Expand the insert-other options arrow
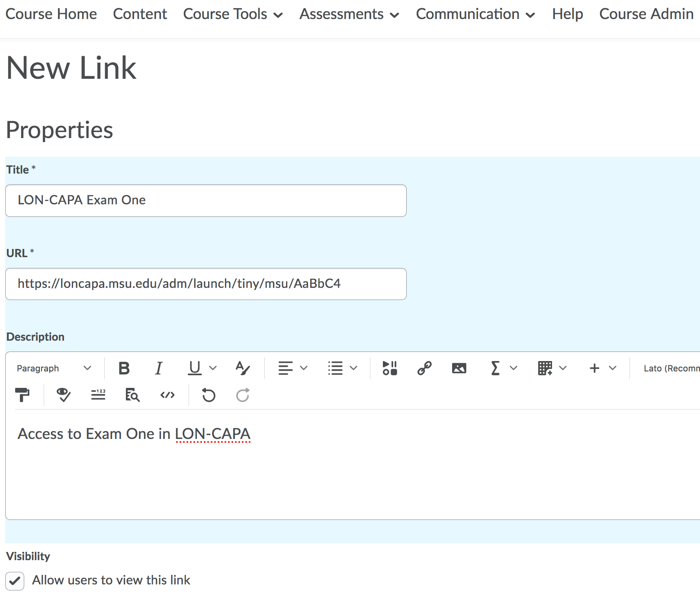Screen dimensions: 700x600 tap(613, 368)
